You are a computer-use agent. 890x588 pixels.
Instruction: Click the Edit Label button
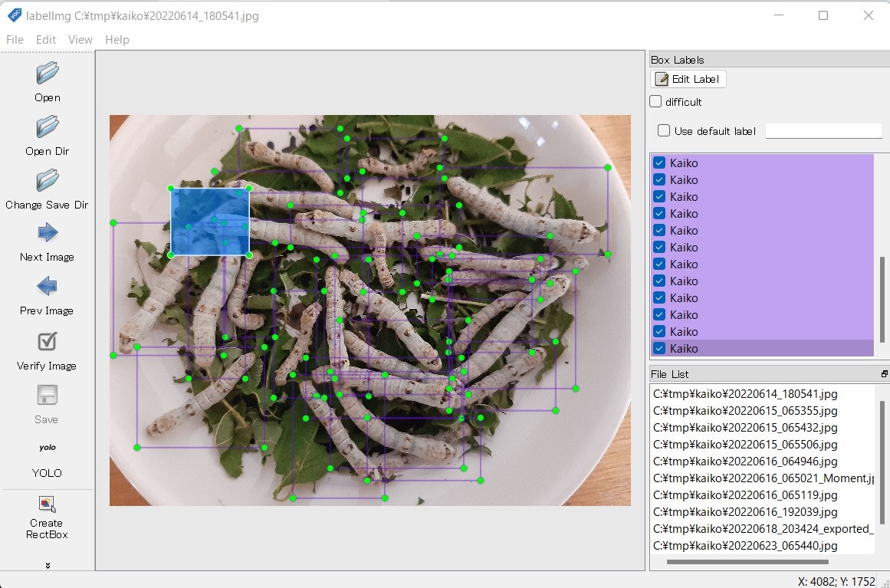click(688, 79)
